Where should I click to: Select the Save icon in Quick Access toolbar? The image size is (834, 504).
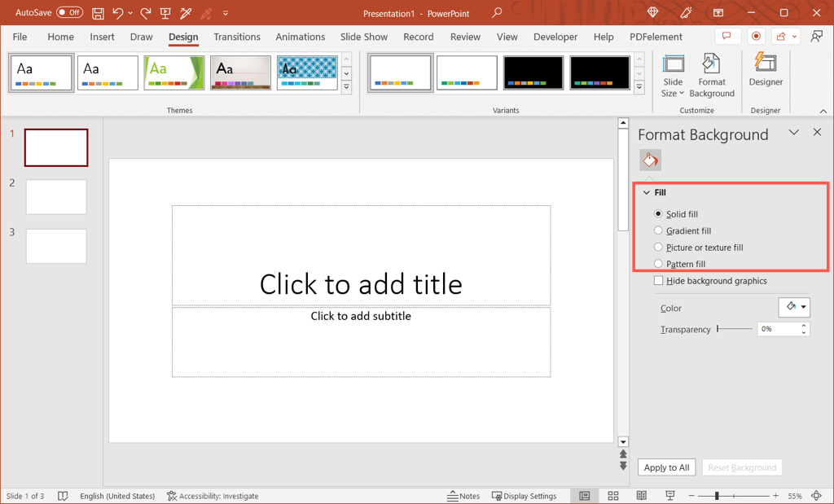(98, 12)
